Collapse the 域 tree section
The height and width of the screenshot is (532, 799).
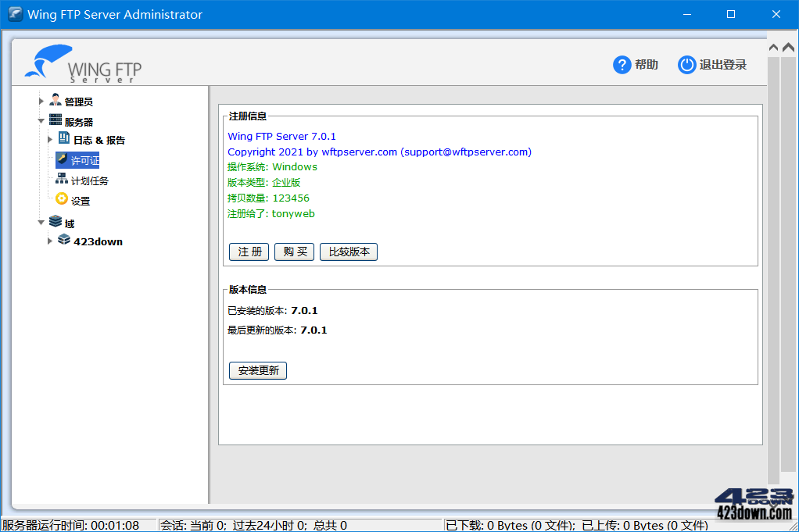[x=41, y=220]
